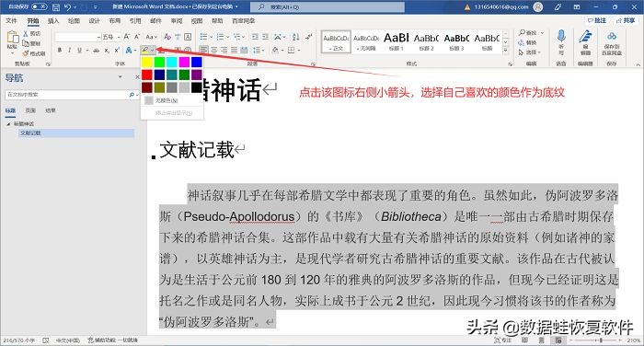Click the Superscript icon

(x=117, y=50)
